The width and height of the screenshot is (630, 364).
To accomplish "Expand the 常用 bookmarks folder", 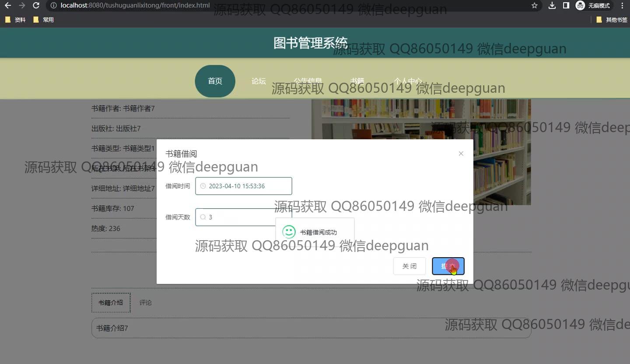I will click(x=44, y=20).
